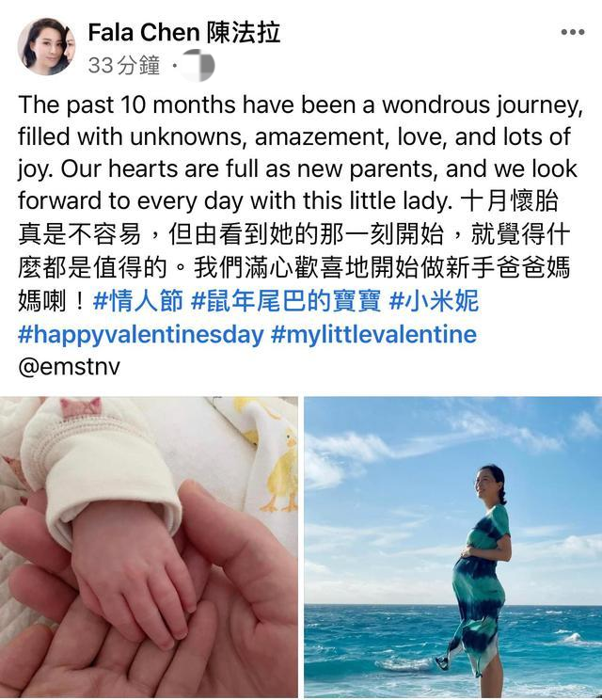View the beach pregnancy photo
The height and width of the screenshot is (700, 602).
(x=453, y=547)
